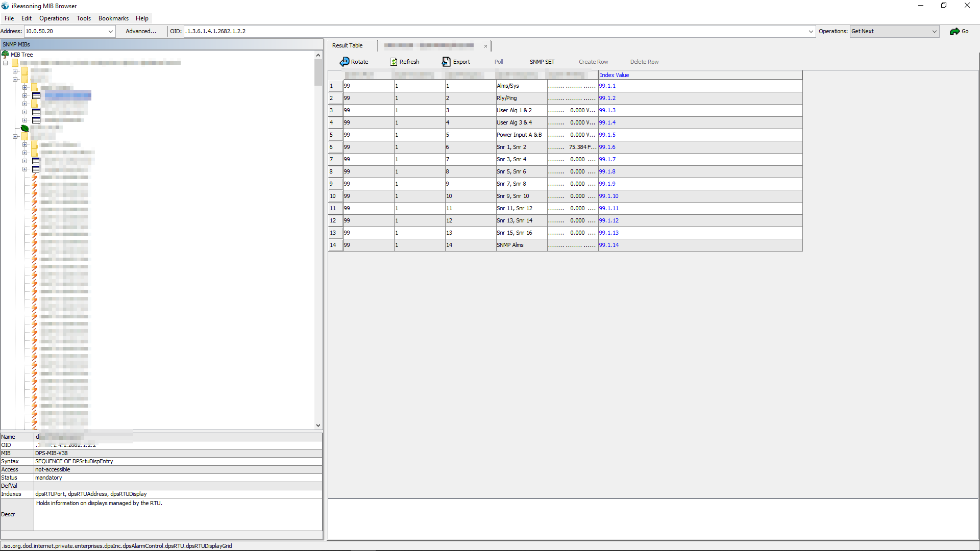Click the iReasoning MIB Browser title bar icon
Image resolution: width=980 pixels, height=551 pixels.
tap(6, 6)
